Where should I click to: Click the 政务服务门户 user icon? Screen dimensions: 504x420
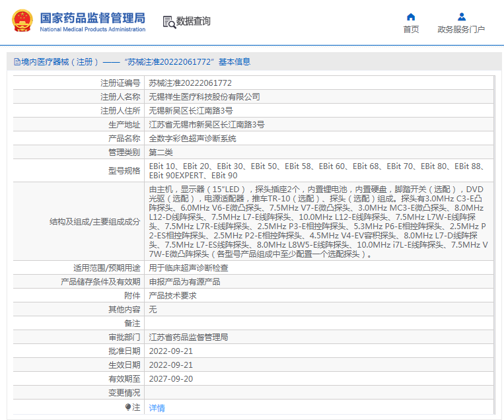tap(462, 17)
